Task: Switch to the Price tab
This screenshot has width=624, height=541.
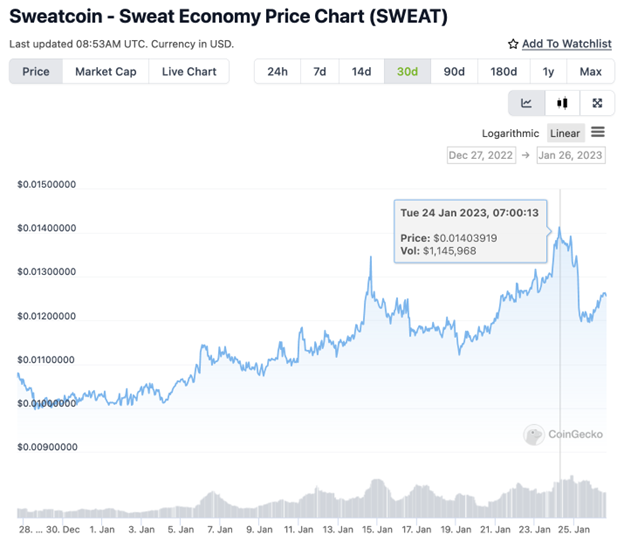Action: 36,72
